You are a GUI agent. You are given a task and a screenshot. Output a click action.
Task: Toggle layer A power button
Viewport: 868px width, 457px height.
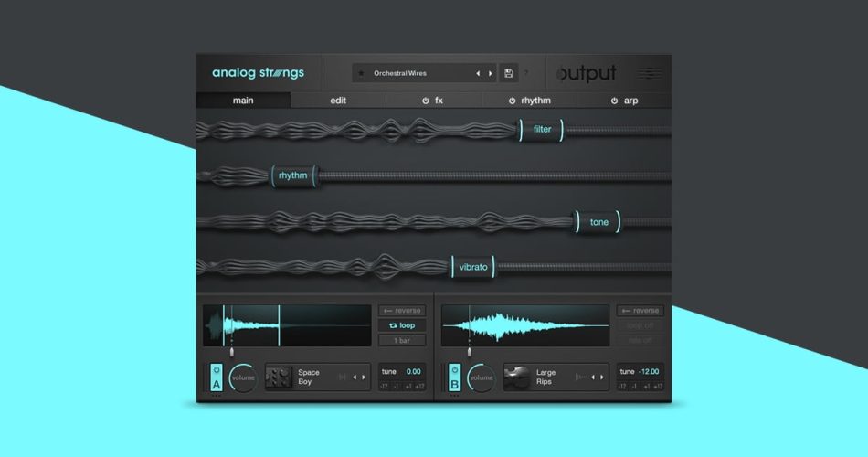pos(217,371)
